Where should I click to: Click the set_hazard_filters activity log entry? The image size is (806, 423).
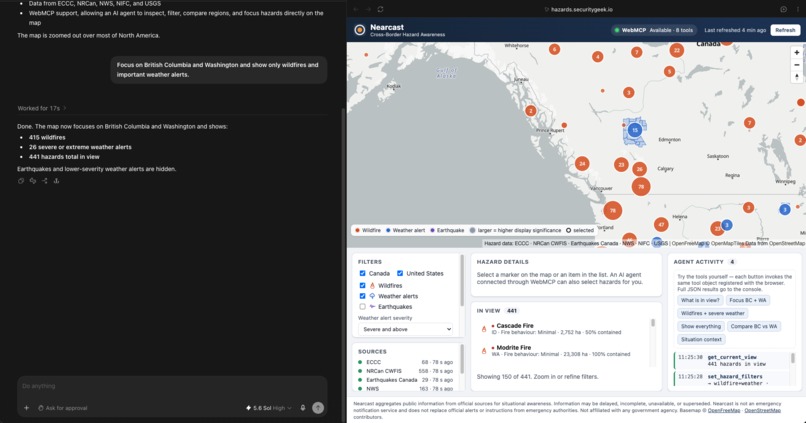(732, 380)
